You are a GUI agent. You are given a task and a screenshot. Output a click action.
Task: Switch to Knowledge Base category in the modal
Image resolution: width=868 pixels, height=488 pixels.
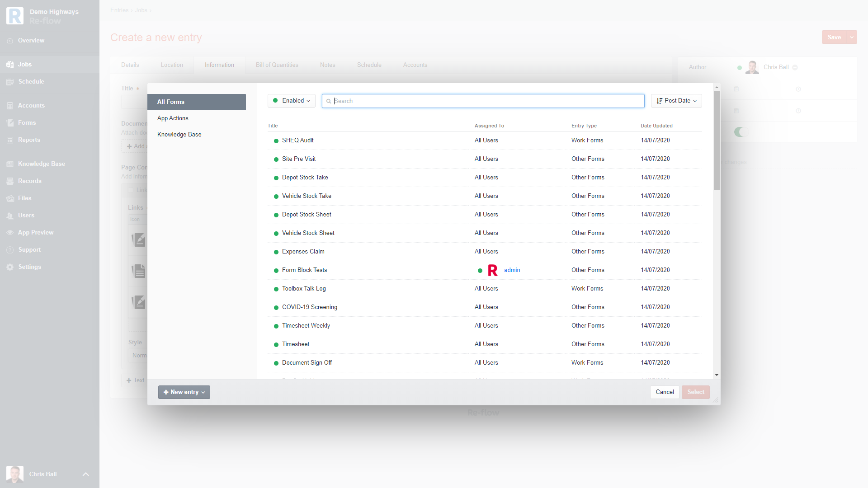tap(179, 135)
